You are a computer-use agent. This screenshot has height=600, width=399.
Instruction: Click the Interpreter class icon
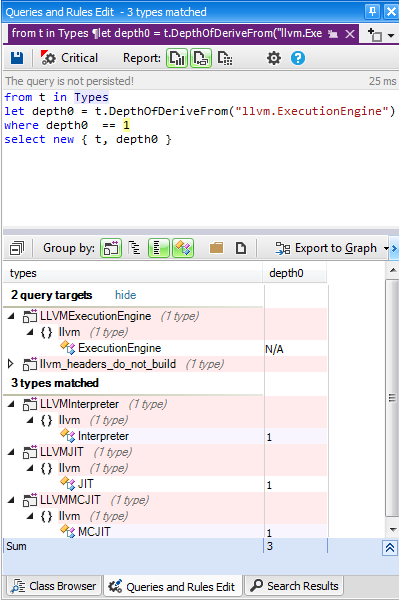click(x=68, y=436)
